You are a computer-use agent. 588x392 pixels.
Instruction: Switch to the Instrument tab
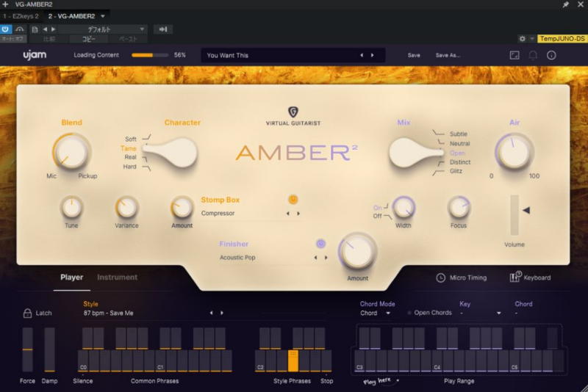(x=118, y=277)
